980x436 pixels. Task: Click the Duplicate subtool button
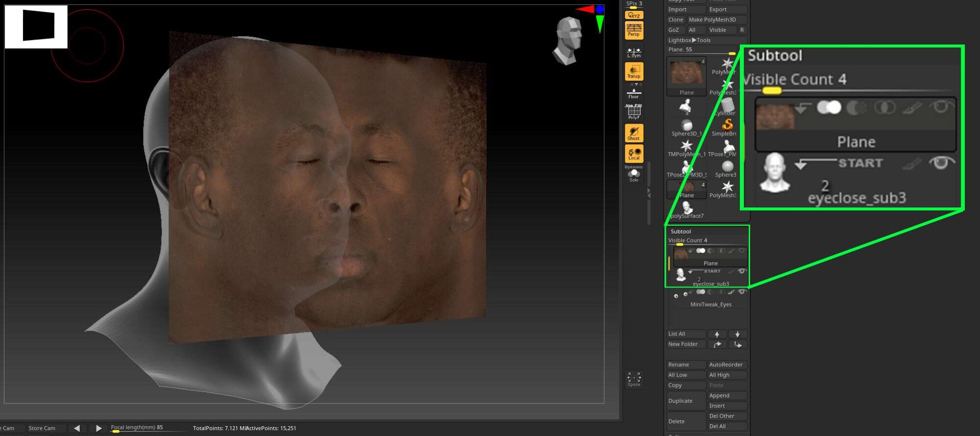point(686,401)
